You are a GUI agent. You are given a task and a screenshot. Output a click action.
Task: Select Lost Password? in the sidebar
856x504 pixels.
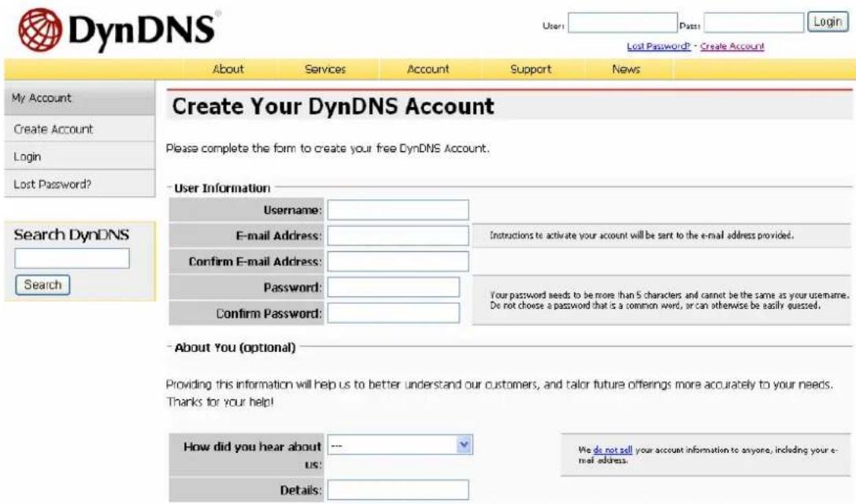pos(80,184)
